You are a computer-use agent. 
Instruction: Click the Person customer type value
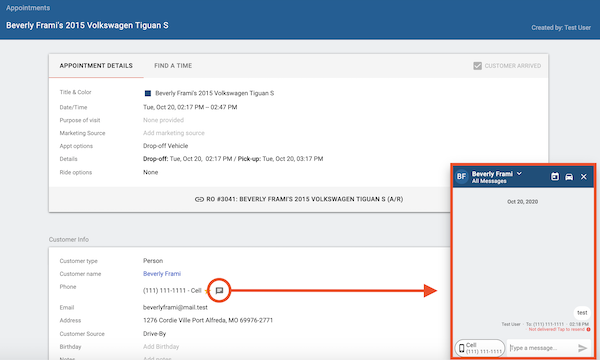153,261
